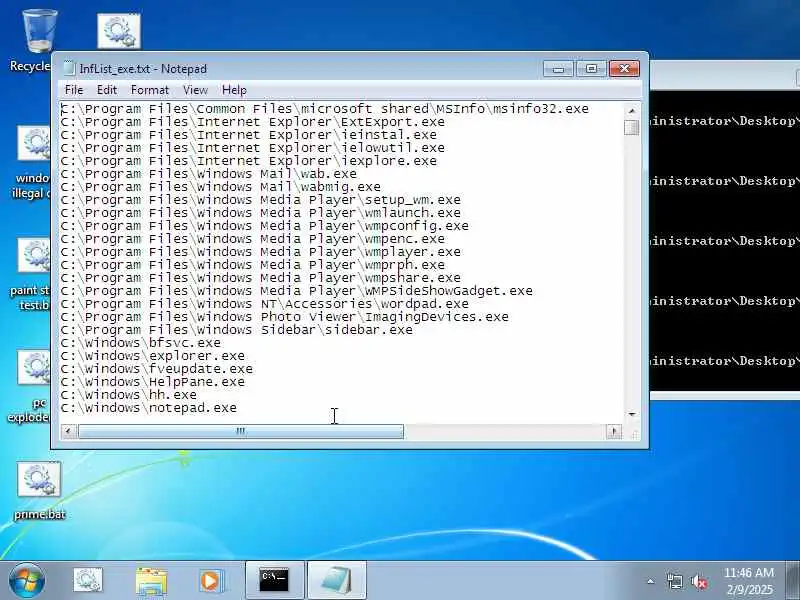Click the line ending in wmprph.exe
This screenshot has width=800, height=600.
point(253,265)
